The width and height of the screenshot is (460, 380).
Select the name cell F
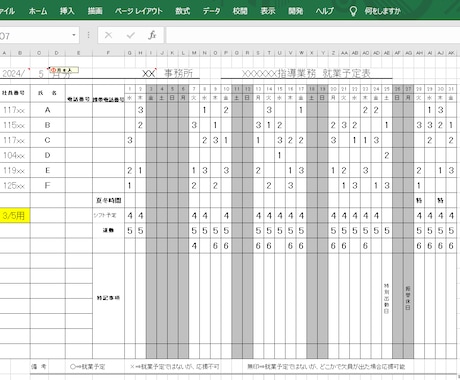(x=48, y=185)
